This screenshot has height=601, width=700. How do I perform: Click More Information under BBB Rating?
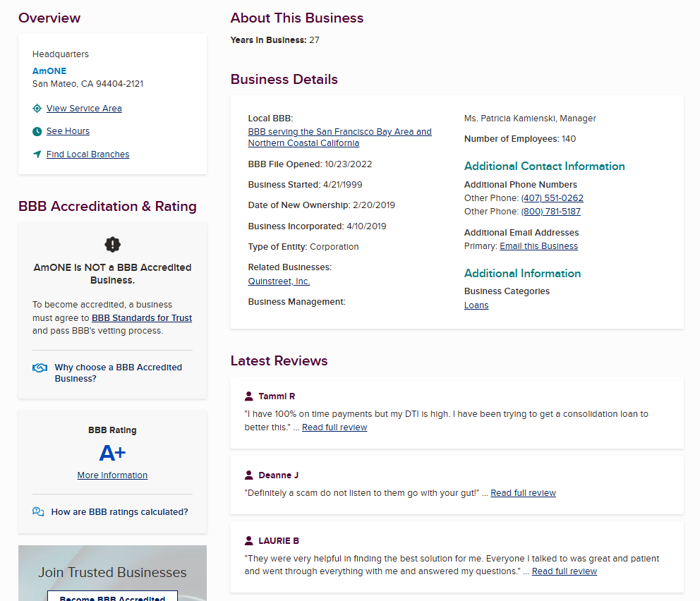click(x=112, y=475)
